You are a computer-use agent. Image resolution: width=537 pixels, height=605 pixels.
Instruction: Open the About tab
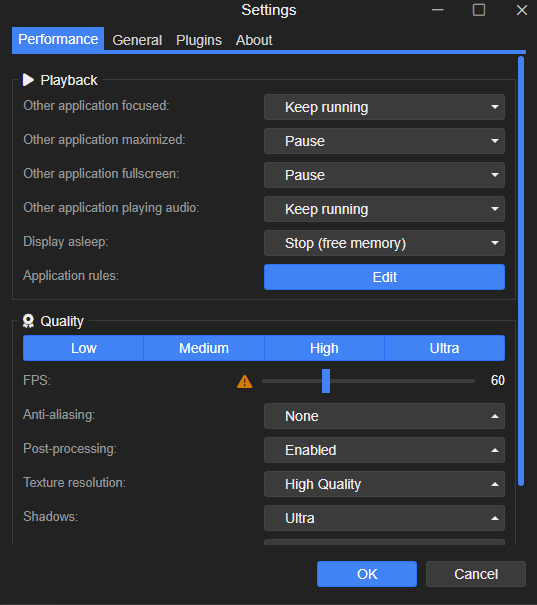point(254,40)
